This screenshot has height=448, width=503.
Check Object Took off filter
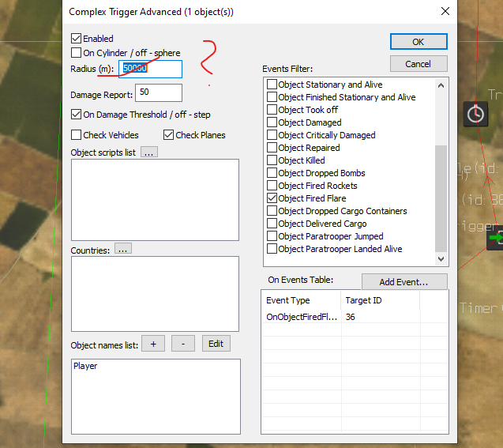click(x=272, y=110)
